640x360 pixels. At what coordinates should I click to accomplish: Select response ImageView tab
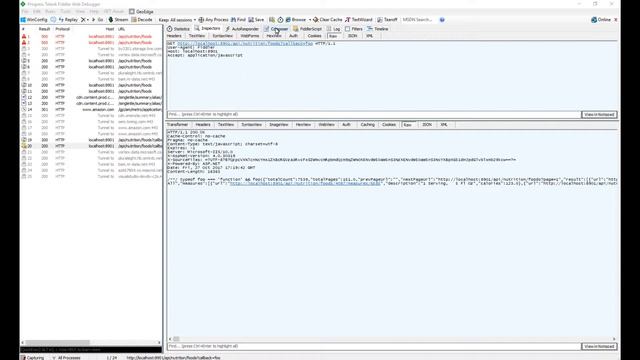click(279, 124)
